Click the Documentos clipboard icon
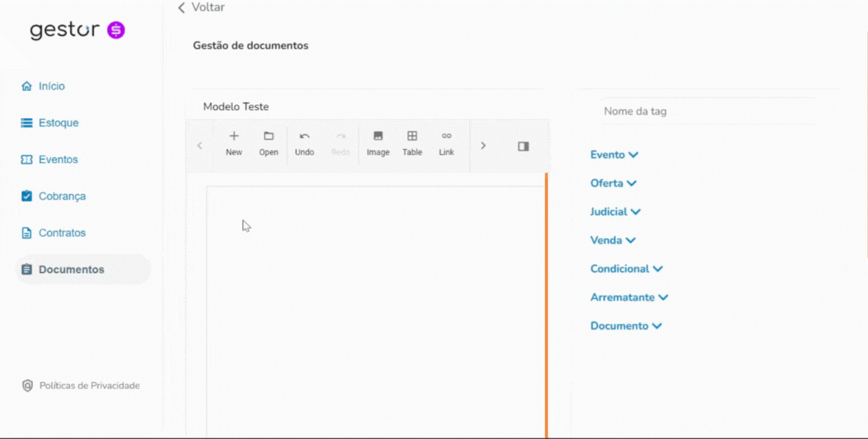The width and height of the screenshot is (868, 439). [27, 270]
